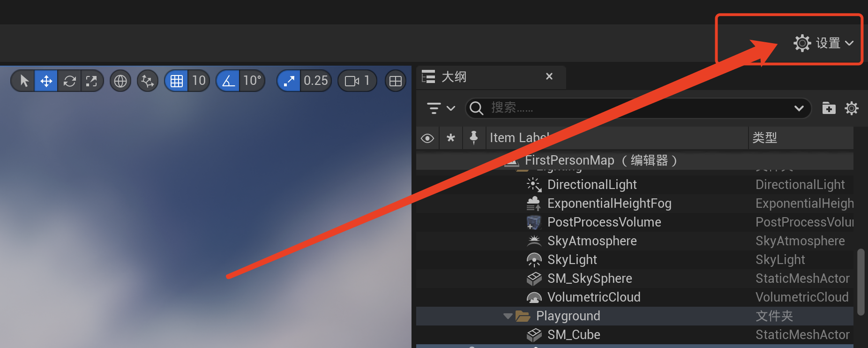Toggle scale snapping button
The width and height of the screenshot is (868, 348).
pos(289,81)
